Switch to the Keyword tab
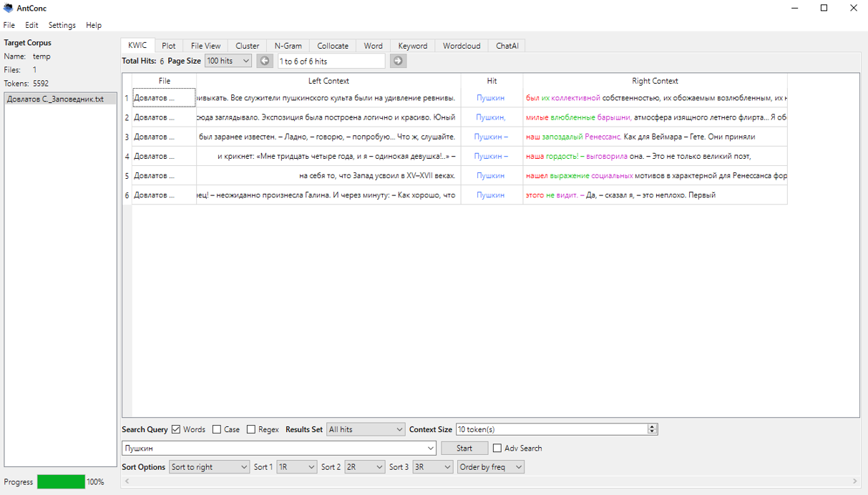Viewport: 868px width, 495px height. pyautogui.click(x=413, y=46)
